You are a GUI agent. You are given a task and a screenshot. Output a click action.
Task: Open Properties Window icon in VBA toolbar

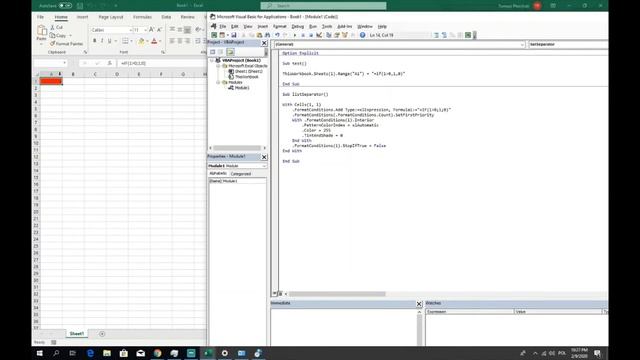click(x=337, y=35)
